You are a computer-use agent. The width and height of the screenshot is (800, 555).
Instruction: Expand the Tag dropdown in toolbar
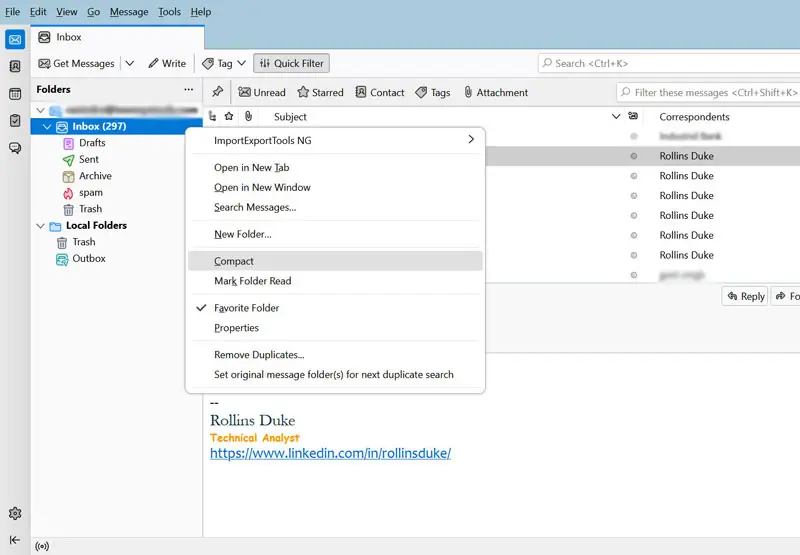tap(241, 63)
